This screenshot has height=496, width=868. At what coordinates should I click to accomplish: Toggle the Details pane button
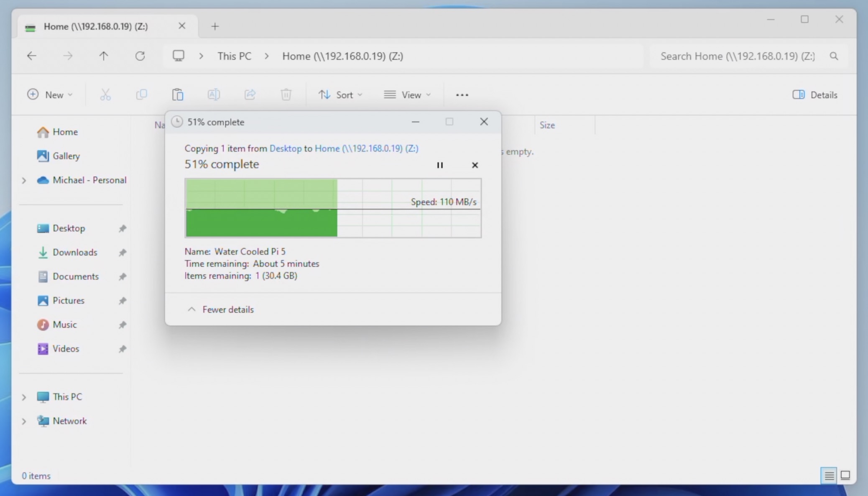coord(815,95)
